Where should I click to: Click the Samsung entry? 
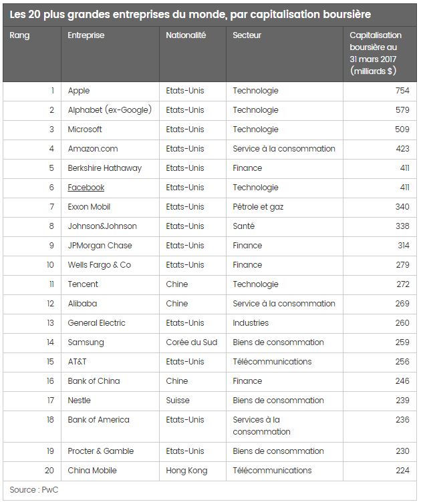pos(86,342)
